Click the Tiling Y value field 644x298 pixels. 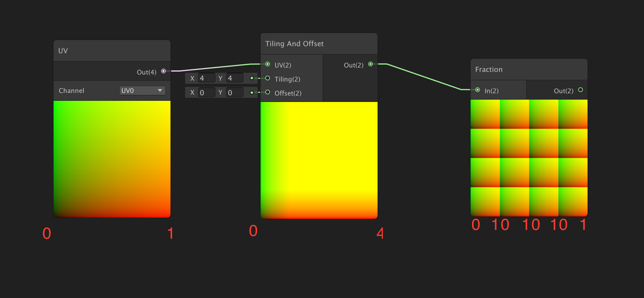[x=235, y=78]
